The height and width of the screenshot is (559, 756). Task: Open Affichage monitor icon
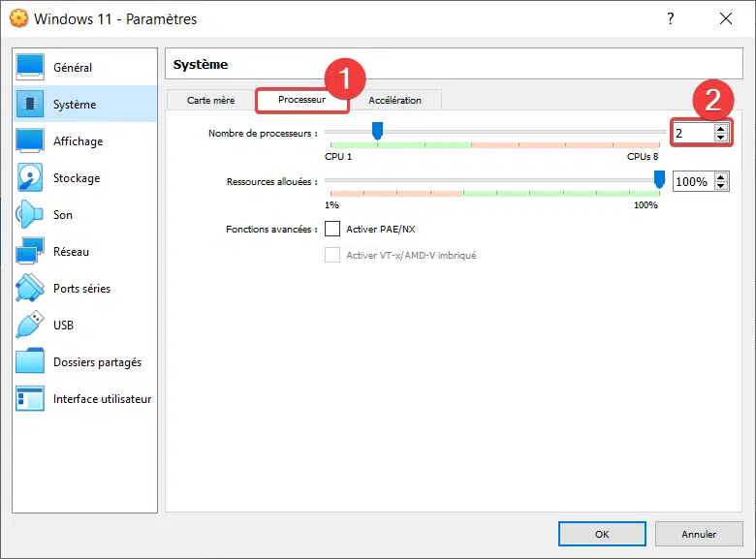coord(30,140)
